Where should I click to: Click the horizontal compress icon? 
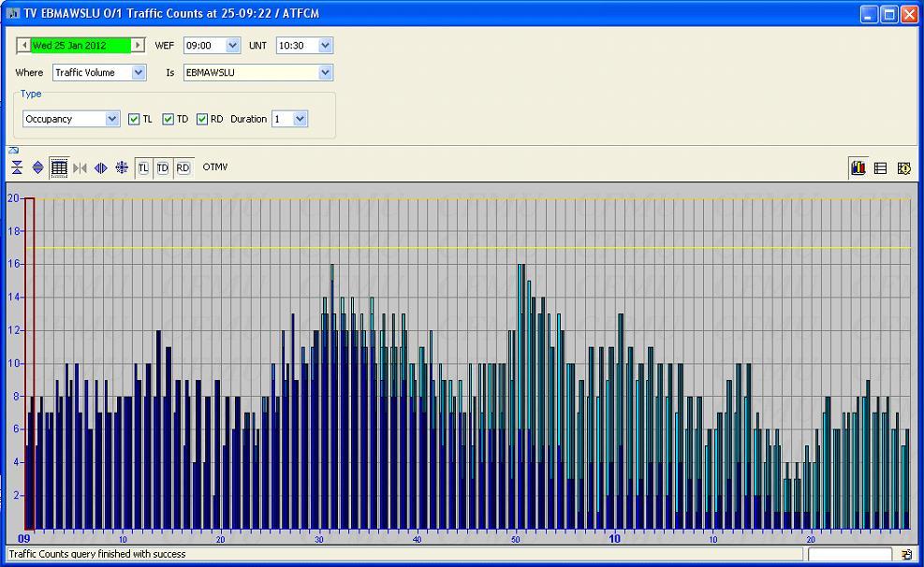(x=81, y=167)
